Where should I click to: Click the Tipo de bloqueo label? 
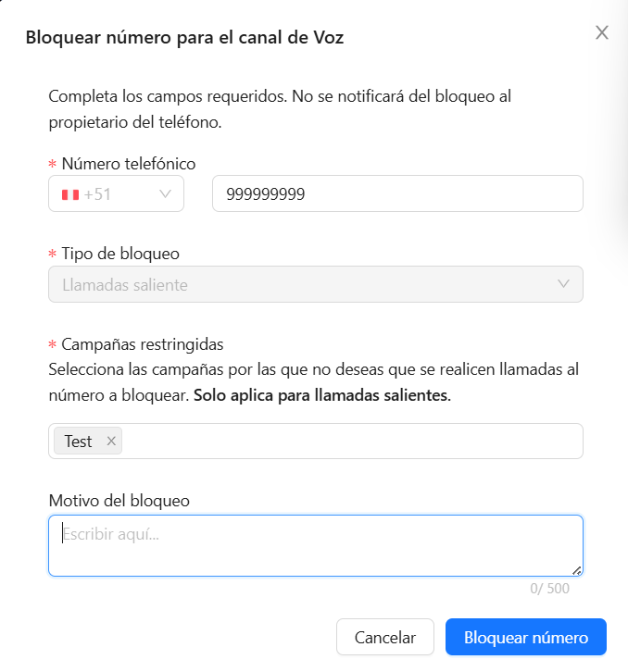[x=120, y=254]
